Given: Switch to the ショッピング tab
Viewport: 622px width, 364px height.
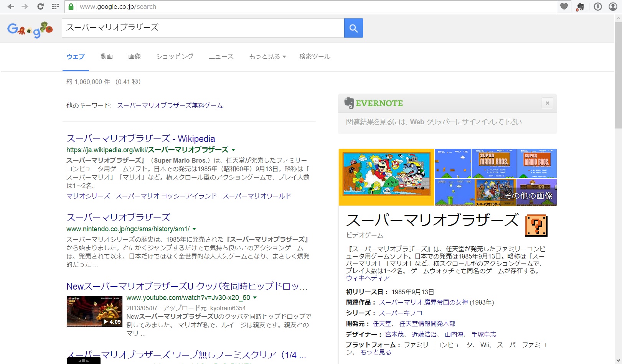Looking at the screenshot, I should coord(175,56).
